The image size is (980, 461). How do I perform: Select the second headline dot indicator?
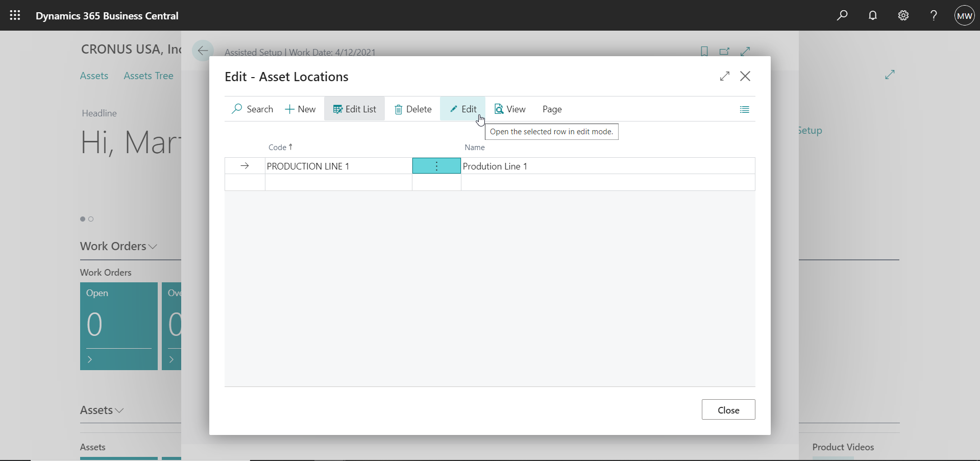point(91,219)
